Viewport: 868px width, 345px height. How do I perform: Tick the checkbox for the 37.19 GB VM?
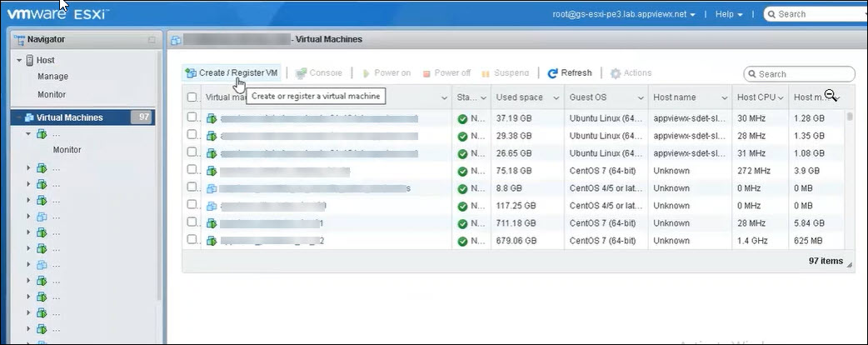point(192,117)
